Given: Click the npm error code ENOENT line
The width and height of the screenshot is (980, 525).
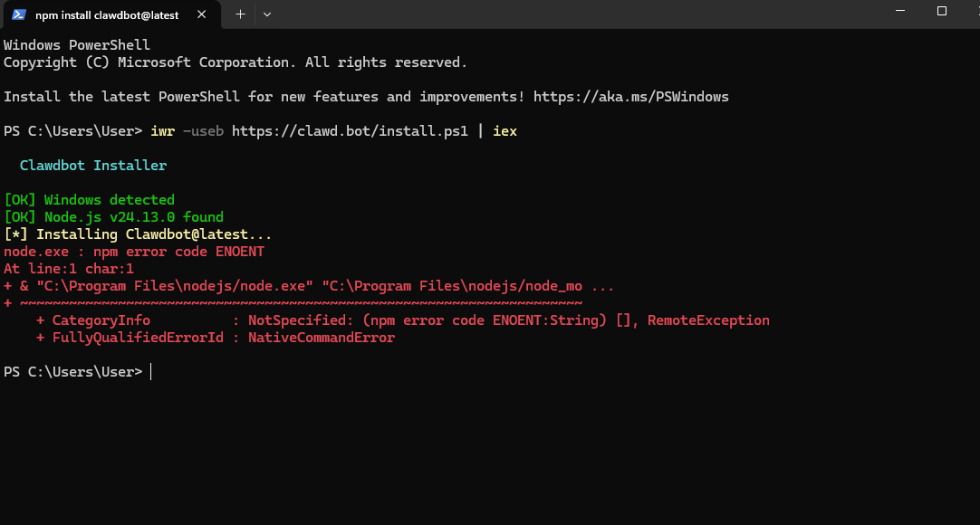Looking at the screenshot, I should pyautogui.click(x=134, y=252).
